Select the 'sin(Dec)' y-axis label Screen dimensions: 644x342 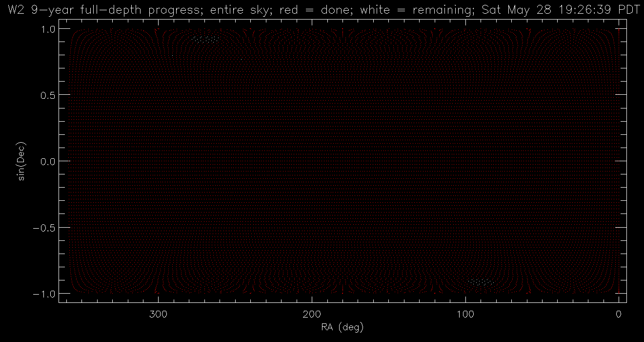21,161
